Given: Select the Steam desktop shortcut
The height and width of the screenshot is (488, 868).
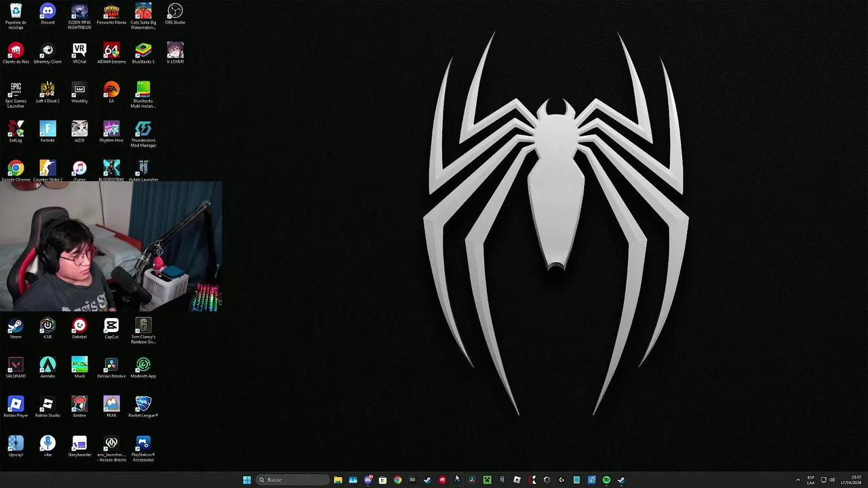Looking at the screenshot, I should (x=16, y=329).
